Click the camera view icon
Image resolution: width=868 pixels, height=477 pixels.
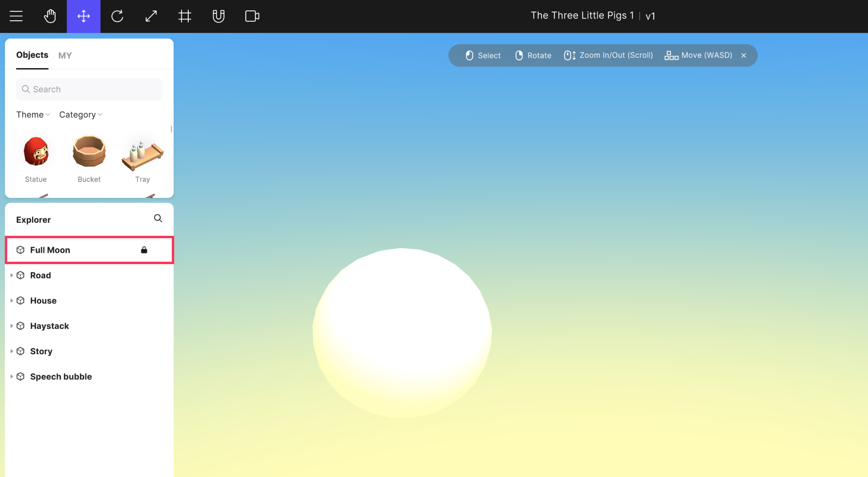click(252, 16)
